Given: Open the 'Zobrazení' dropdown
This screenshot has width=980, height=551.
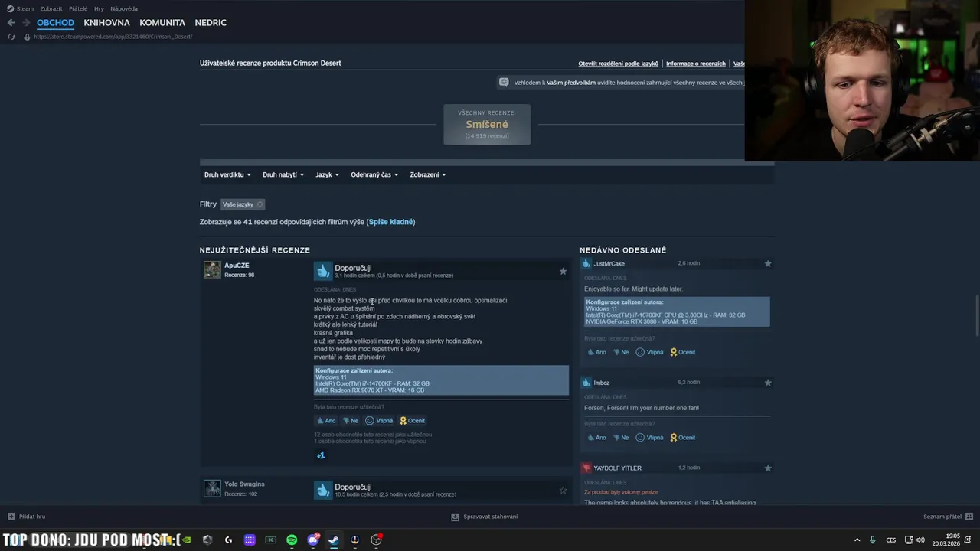Looking at the screenshot, I should (428, 174).
